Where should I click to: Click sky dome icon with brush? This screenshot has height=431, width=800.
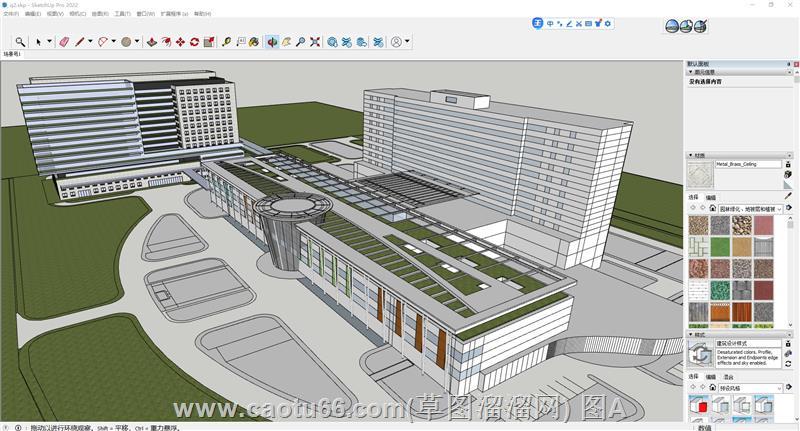point(701,26)
